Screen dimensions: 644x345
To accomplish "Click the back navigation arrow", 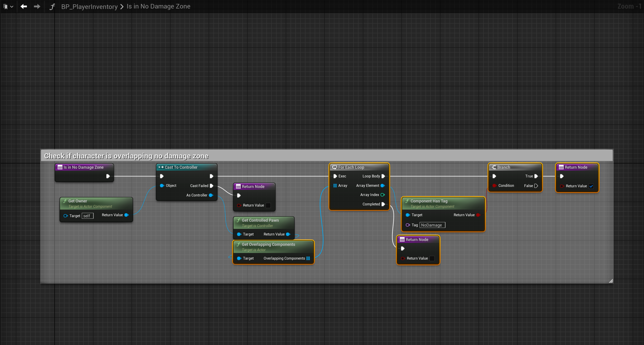I will [x=24, y=6].
